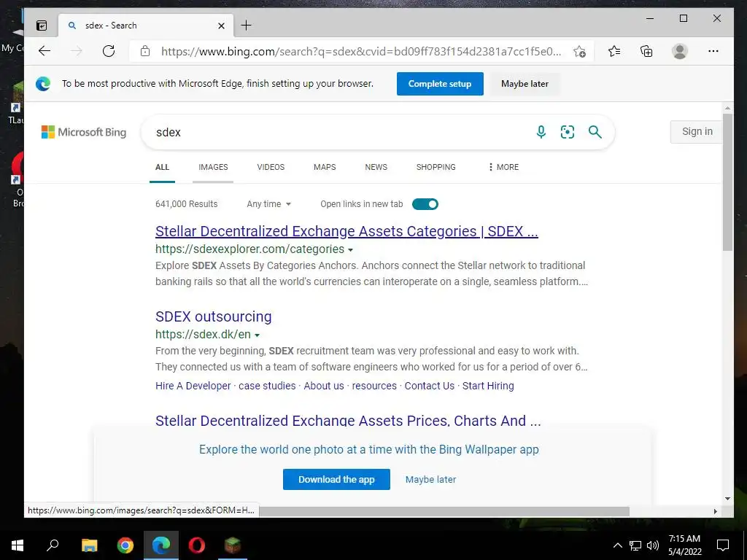The width and height of the screenshot is (747, 560).
Task: Click the browser Back arrow
Action: point(44,51)
